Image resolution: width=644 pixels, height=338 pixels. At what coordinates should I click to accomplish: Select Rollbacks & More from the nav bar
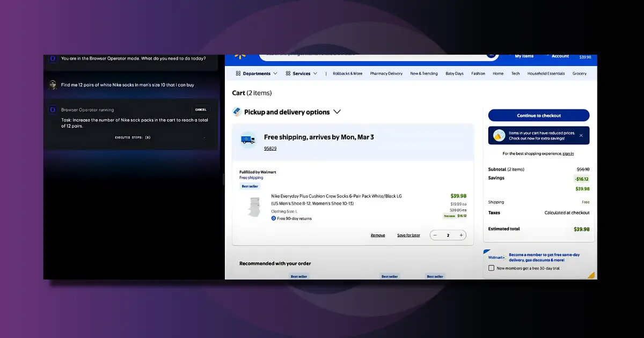tap(348, 73)
